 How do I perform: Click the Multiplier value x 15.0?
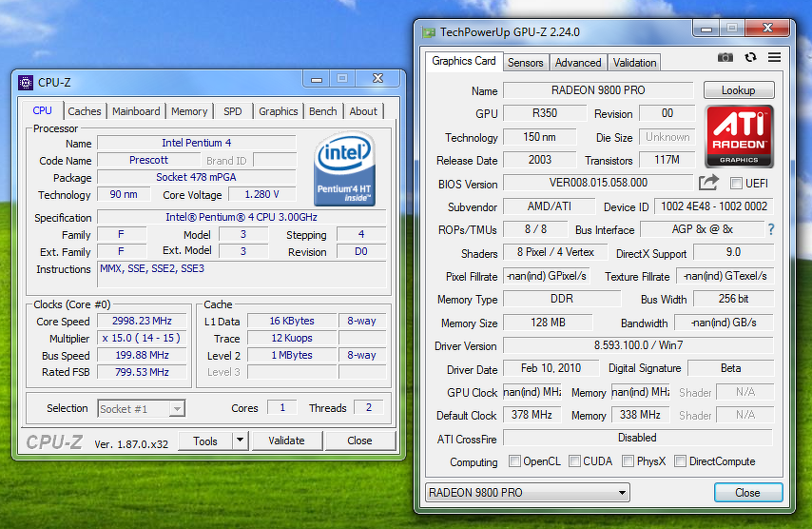142,338
